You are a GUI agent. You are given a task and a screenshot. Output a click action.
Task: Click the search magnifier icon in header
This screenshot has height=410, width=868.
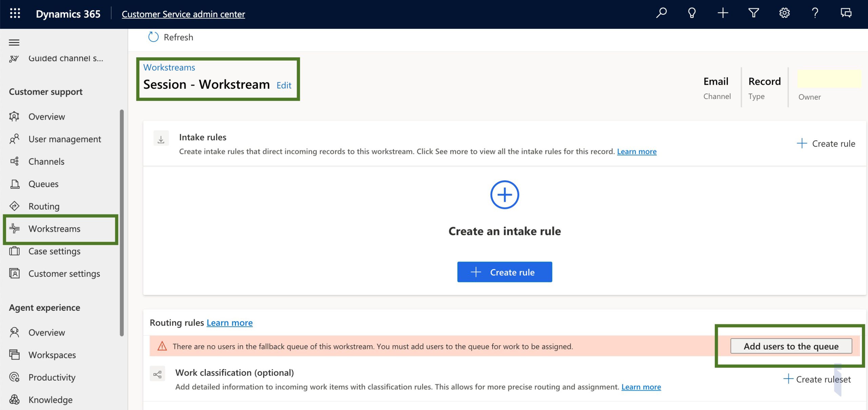(x=661, y=14)
